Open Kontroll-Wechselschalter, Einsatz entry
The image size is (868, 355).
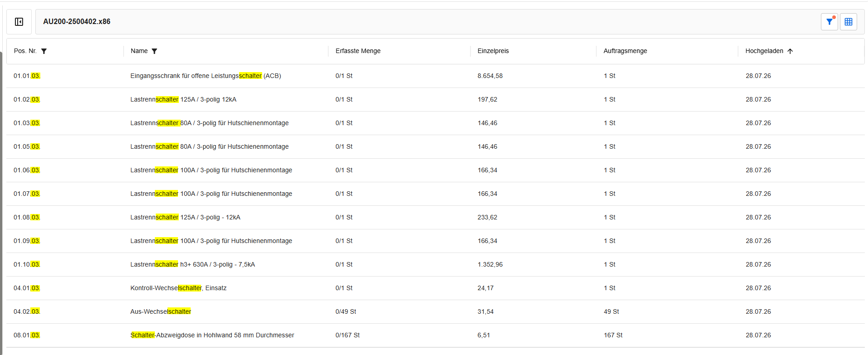click(x=178, y=288)
